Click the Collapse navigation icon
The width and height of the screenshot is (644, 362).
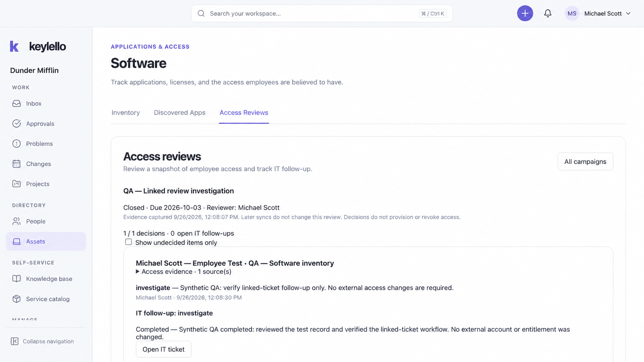pyautogui.click(x=15, y=341)
